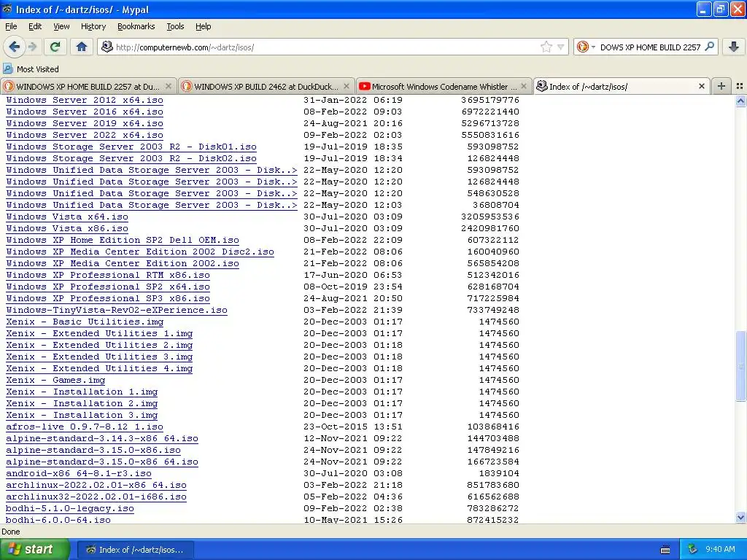Close the Index of /~dartz/isos/ tab
Image resolution: width=747 pixels, height=560 pixels.
701,86
